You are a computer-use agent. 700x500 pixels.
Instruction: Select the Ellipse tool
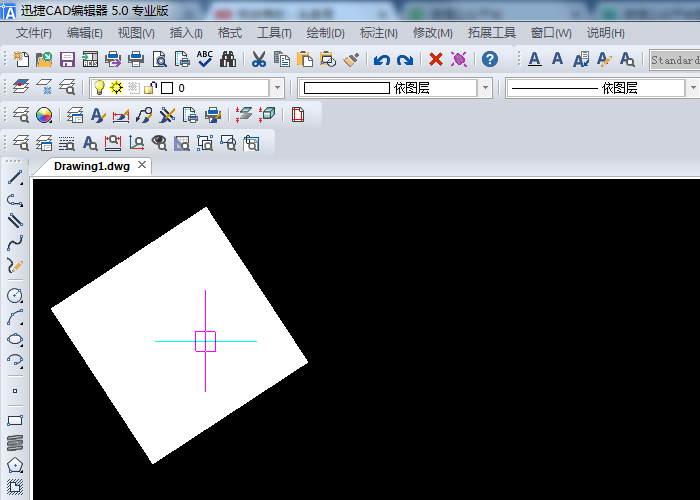pos(15,339)
